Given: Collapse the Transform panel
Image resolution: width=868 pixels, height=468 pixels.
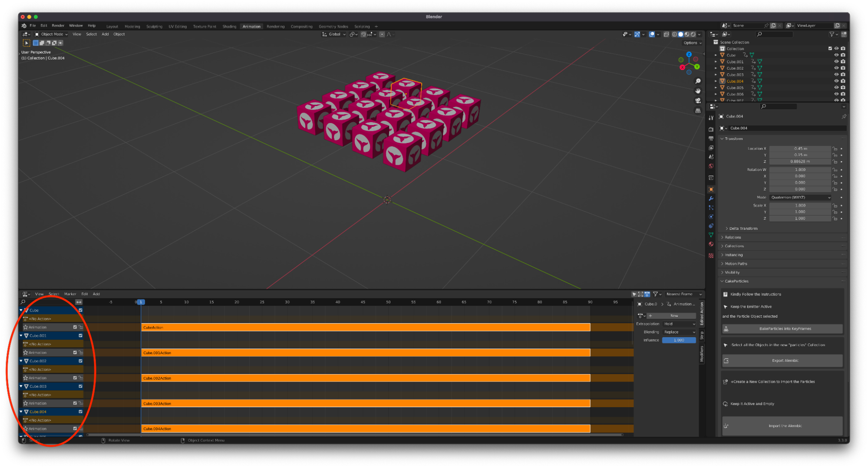Looking at the screenshot, I should pyautogui.click(x=734, y=139).
